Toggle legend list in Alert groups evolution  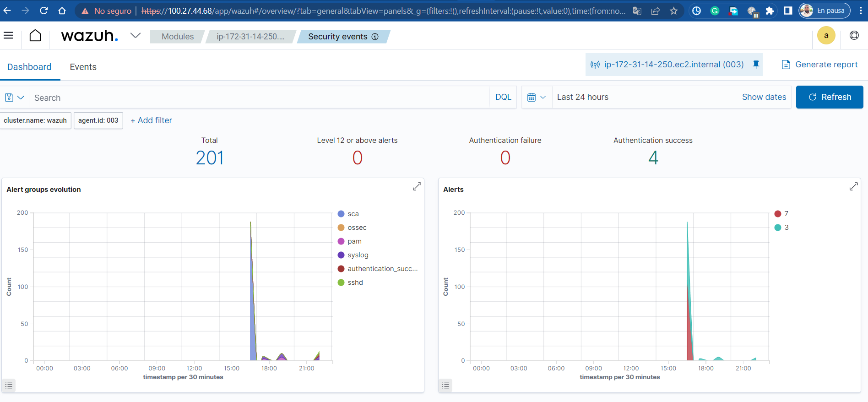pos(9,386)
